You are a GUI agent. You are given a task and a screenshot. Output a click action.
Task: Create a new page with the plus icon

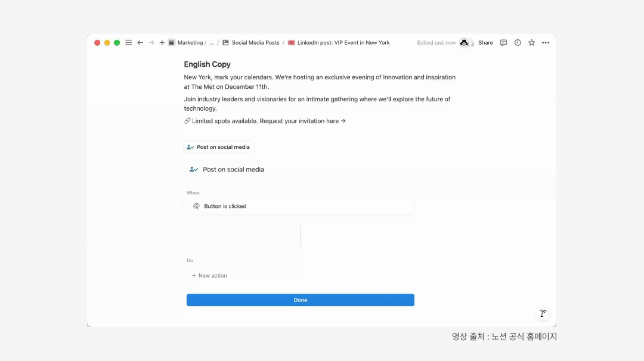pyautogui.click(x=162, y=43)
